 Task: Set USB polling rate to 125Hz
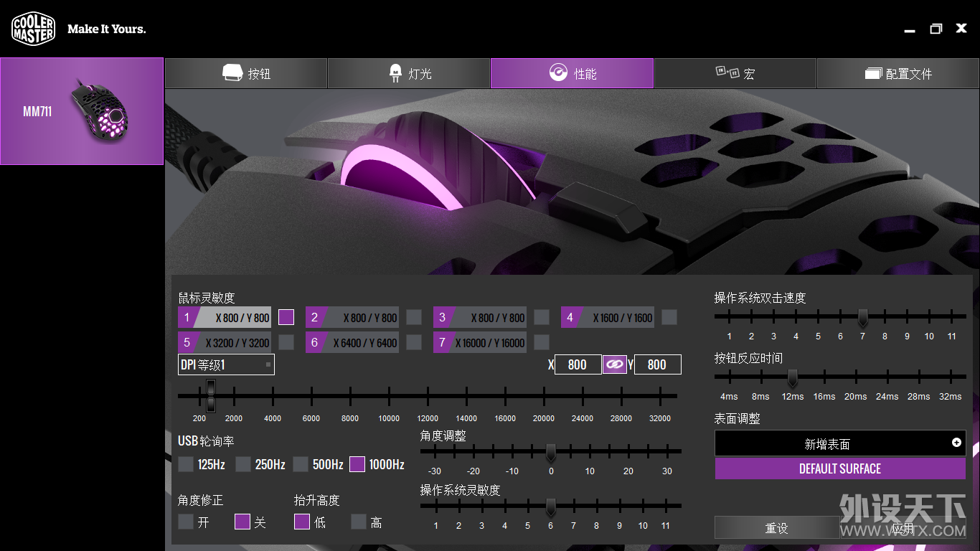(x=186, y=464)
